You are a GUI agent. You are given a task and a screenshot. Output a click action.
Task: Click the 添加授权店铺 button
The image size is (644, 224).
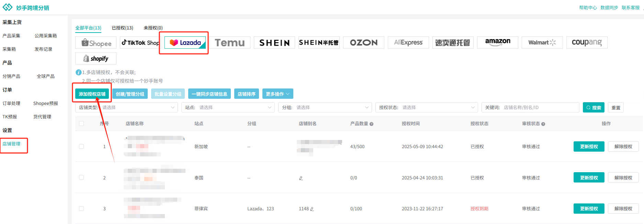click(x=92, y=94)
